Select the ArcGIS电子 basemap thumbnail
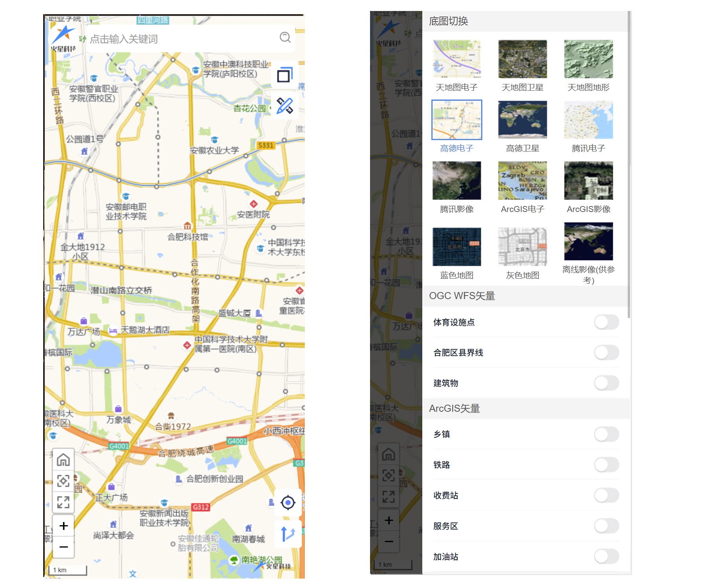Image resolution: width=711 pixels, height=588 pixels. (x=522, y=181)
